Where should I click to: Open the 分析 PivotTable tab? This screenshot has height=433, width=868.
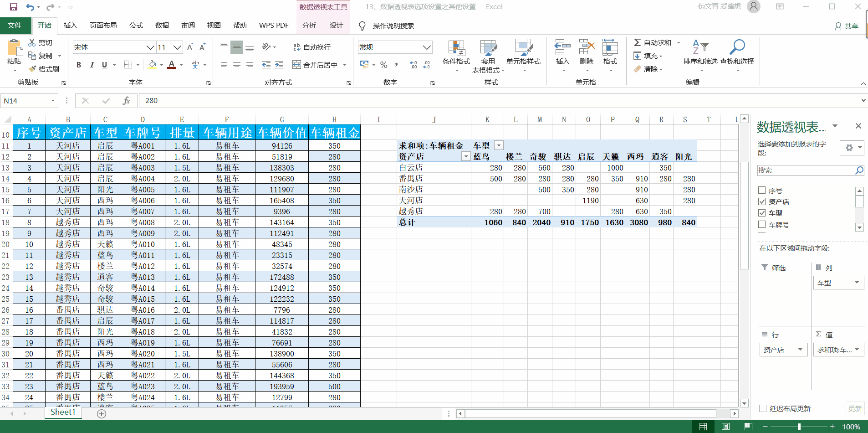[x=309, y=26]
